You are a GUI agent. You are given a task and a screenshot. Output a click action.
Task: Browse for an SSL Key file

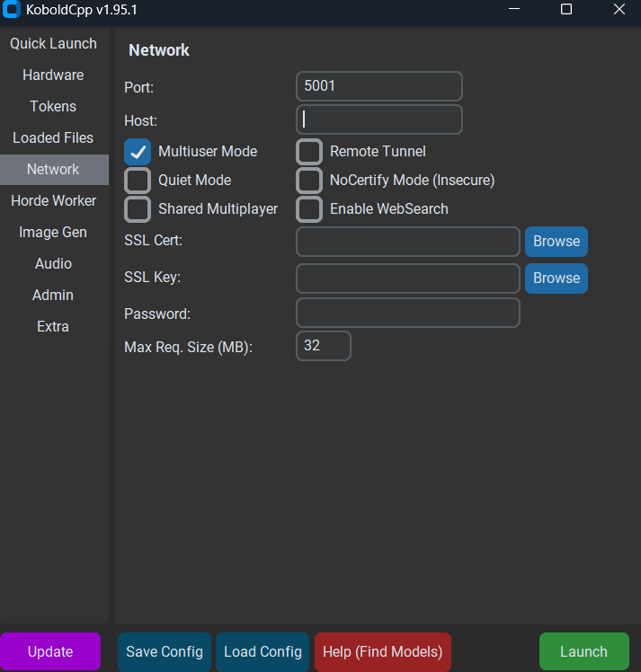point(556,279)
